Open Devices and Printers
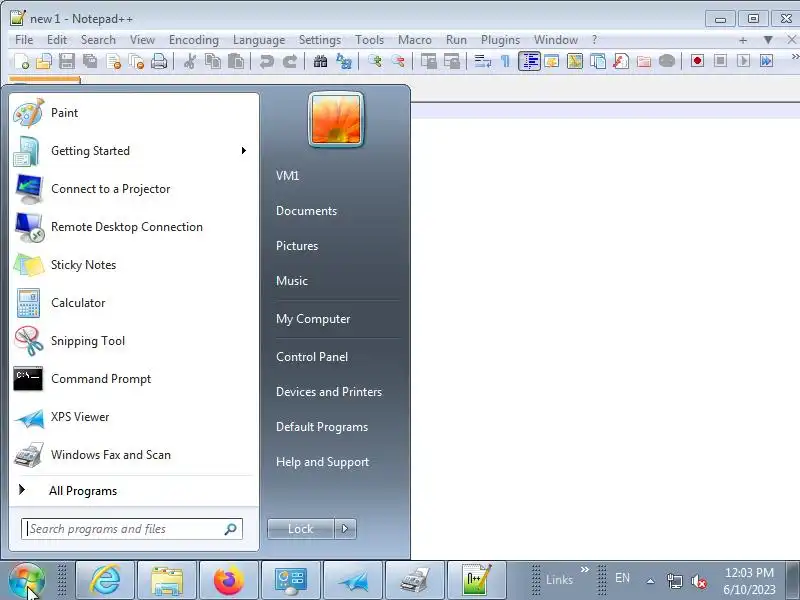The height and width of the screenshot is (600, 800). (329, 392)
